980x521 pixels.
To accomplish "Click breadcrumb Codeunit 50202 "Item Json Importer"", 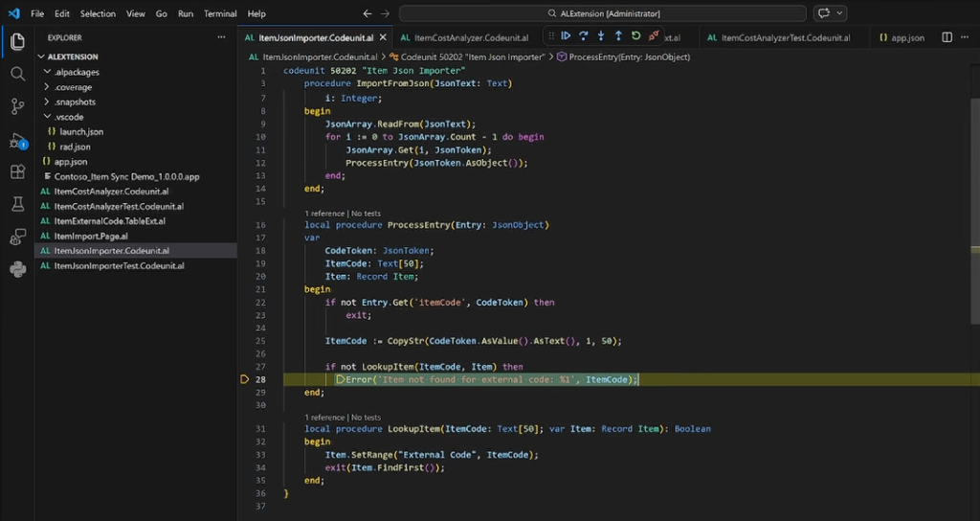I will [x=467, y=57].
